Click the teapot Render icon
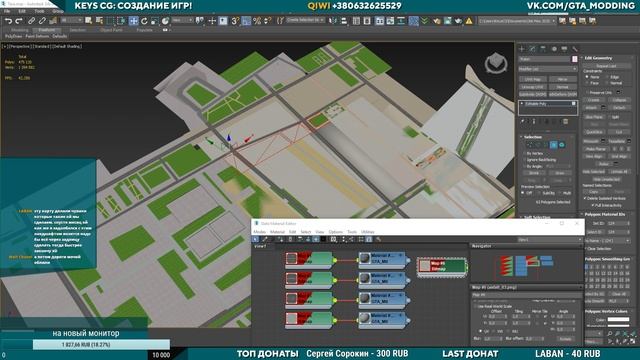 tap(458, 21)
